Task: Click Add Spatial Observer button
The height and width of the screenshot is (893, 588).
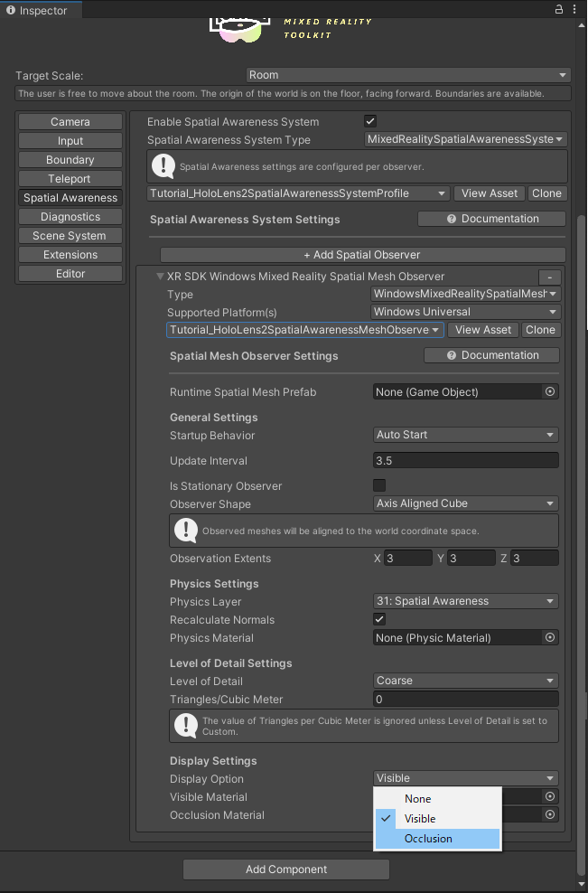Action: 362,255
